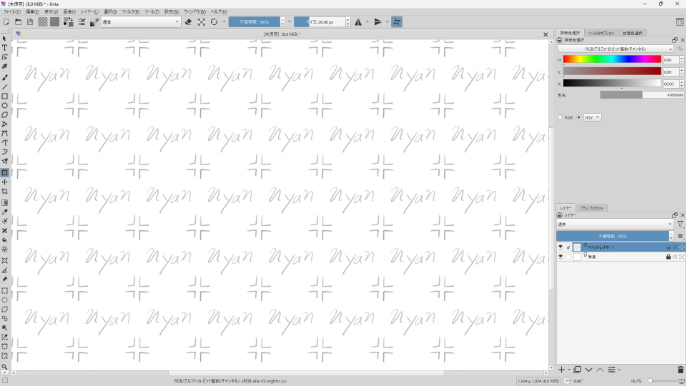Select the Line tool
The height and width of the screenshot is (386, 686).
pos(4,87)
